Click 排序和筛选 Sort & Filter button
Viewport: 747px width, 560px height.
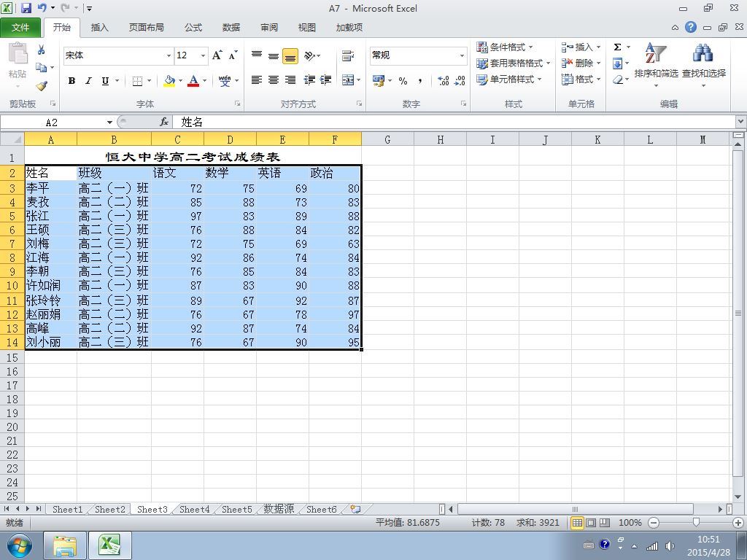(656, 65)
